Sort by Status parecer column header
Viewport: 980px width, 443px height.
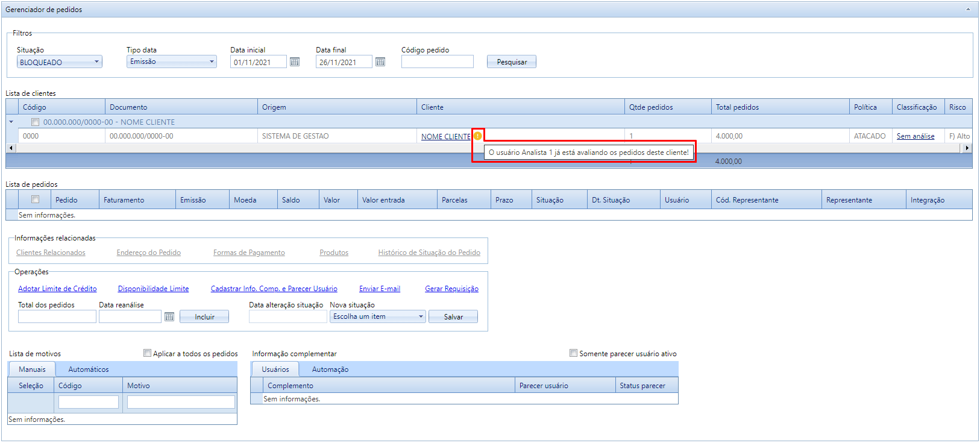click(x=647, y=385)
